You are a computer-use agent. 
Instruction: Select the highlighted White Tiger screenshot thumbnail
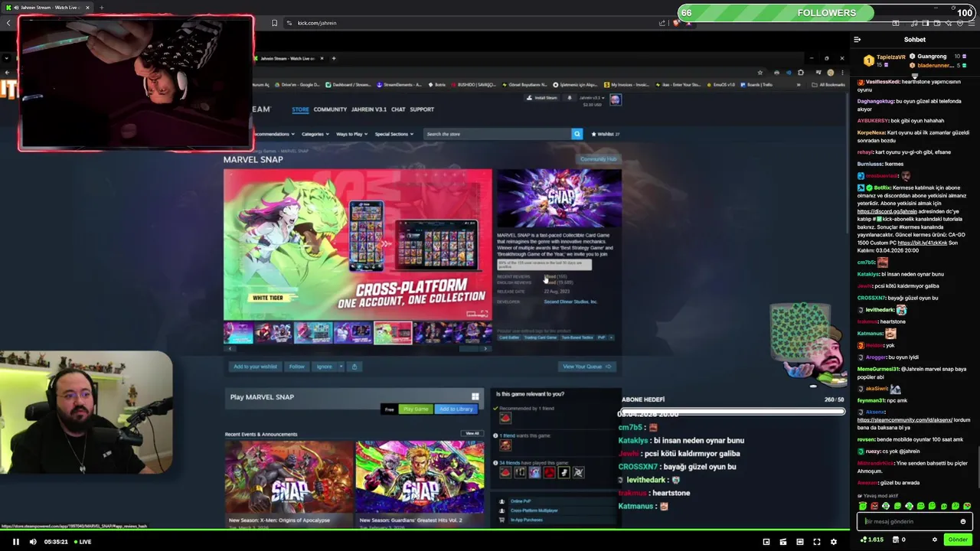(393, 333)
